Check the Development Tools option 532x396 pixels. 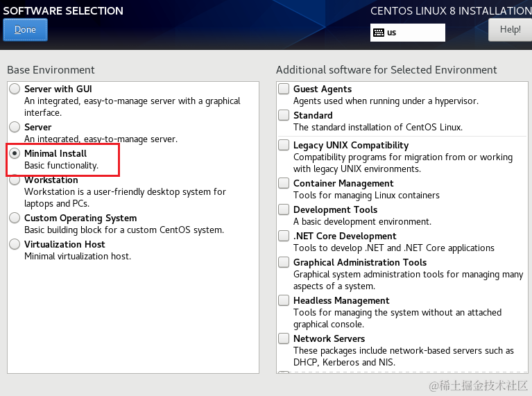click(284, 210)
